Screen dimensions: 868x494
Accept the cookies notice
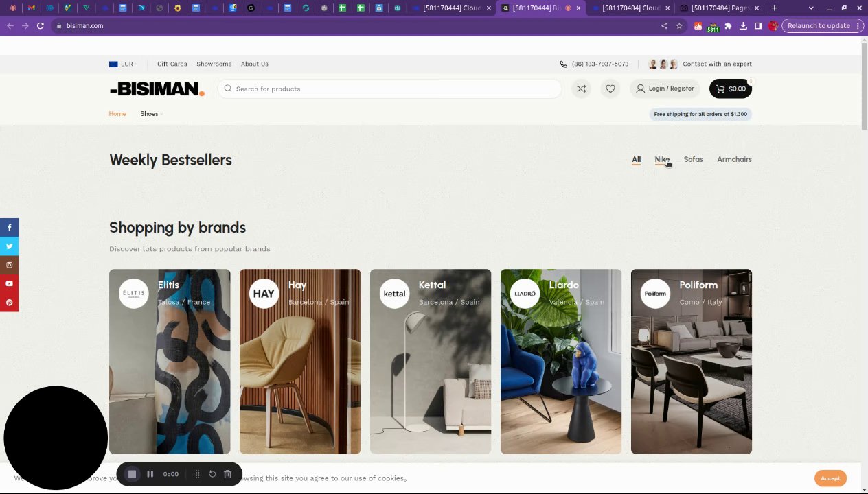coord(830,478)
